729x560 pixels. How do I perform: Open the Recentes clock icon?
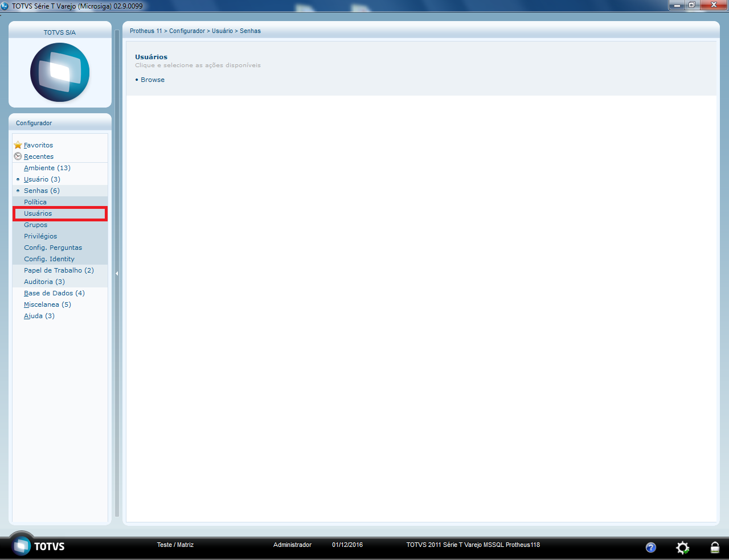click(18, 157)
